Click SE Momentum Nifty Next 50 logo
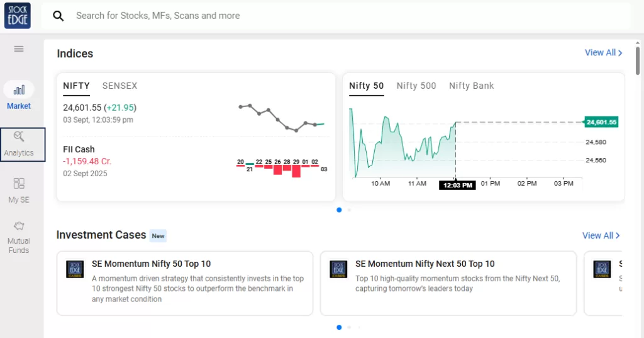The image size is (644, 338). coord(338,269)
